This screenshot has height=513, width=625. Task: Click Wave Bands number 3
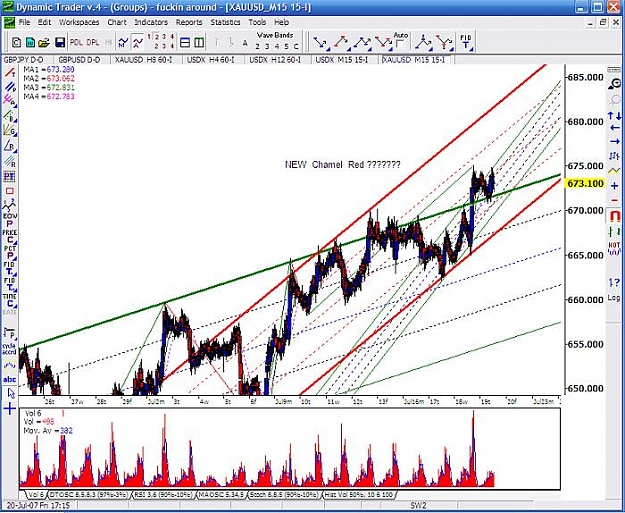[267, 46]
